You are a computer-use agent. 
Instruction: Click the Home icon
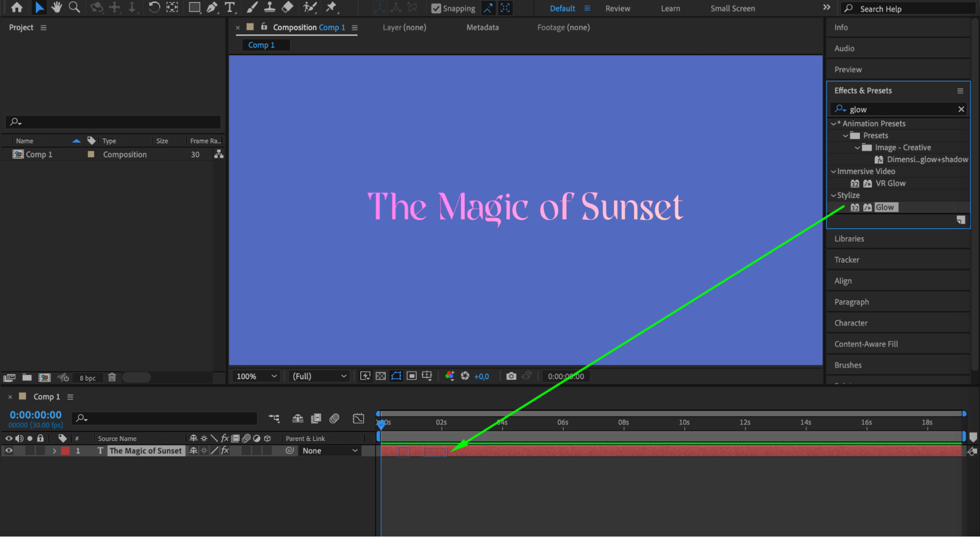[17, 7]
